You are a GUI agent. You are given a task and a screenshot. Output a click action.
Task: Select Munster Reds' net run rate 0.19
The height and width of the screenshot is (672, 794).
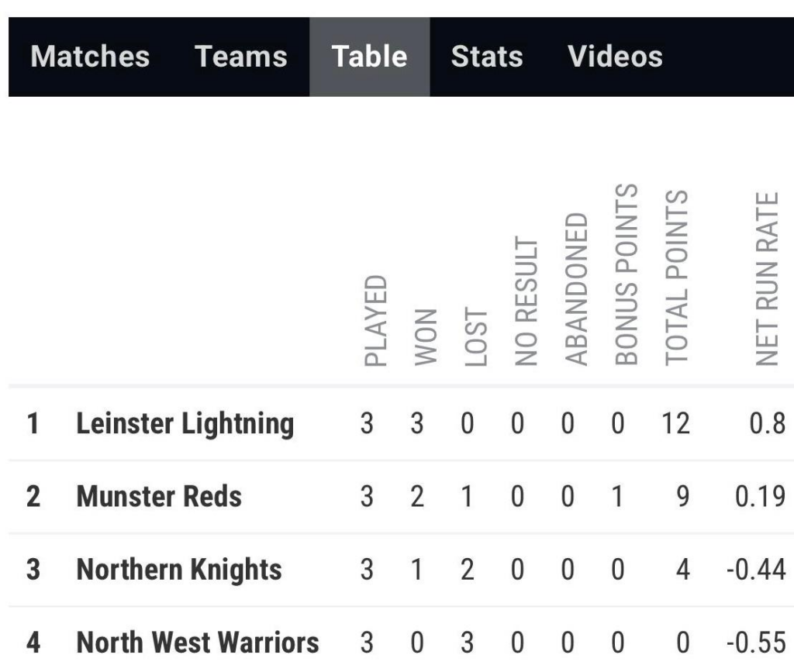click(760, 497)
